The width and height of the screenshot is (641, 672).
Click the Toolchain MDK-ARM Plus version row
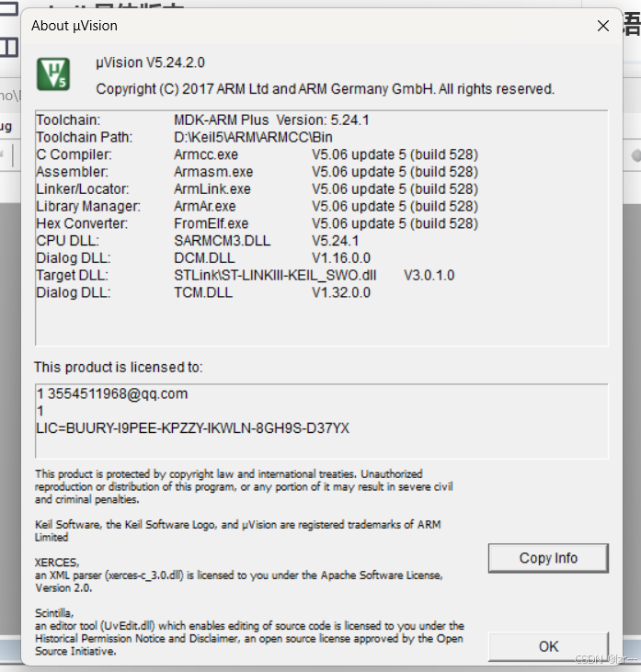coord(202,120)
